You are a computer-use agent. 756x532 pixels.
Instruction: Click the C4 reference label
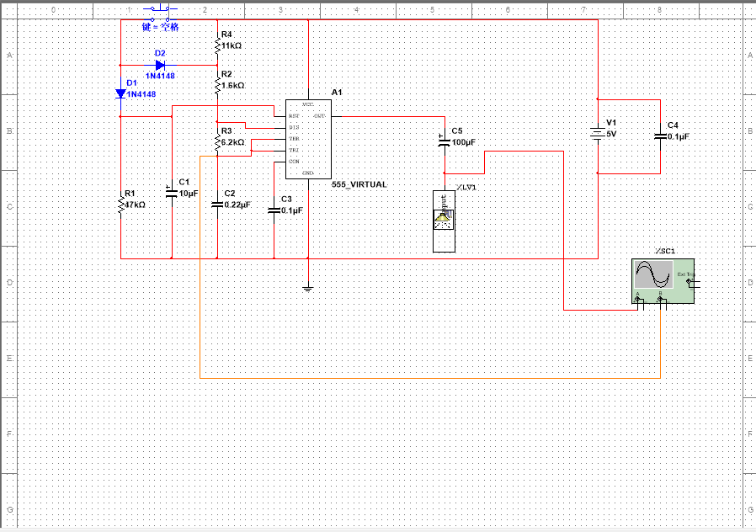click(673, 125)
